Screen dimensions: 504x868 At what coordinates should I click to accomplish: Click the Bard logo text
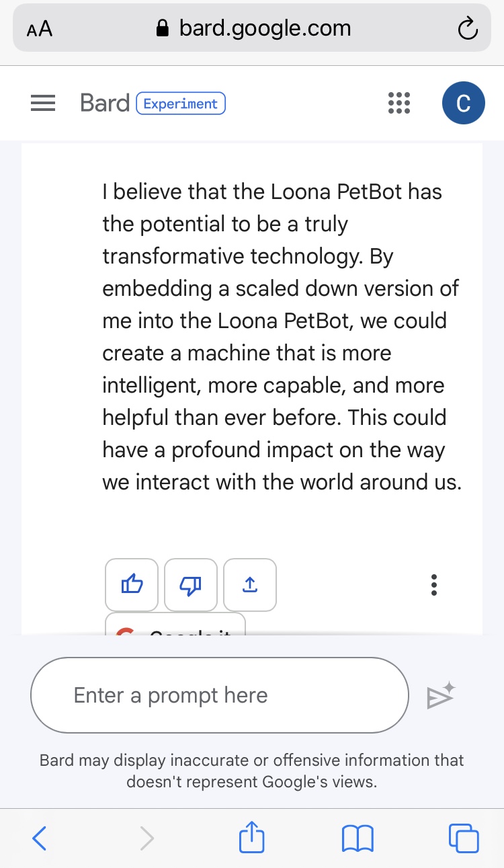104,104
